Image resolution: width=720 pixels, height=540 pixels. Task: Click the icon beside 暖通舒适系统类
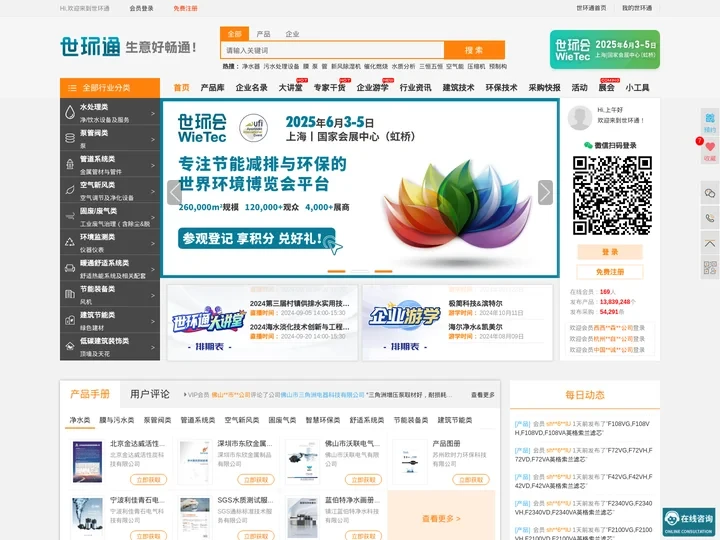point(70,268)
